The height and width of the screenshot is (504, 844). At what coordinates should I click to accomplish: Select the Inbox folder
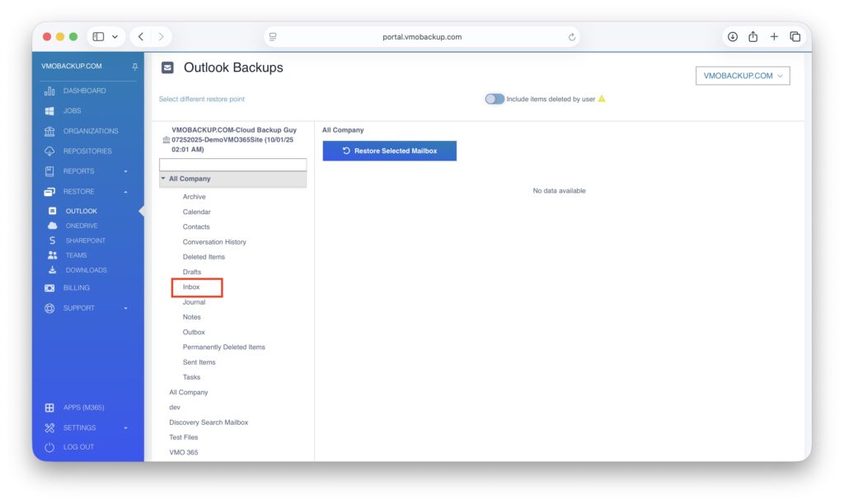(x=192, y=287)
